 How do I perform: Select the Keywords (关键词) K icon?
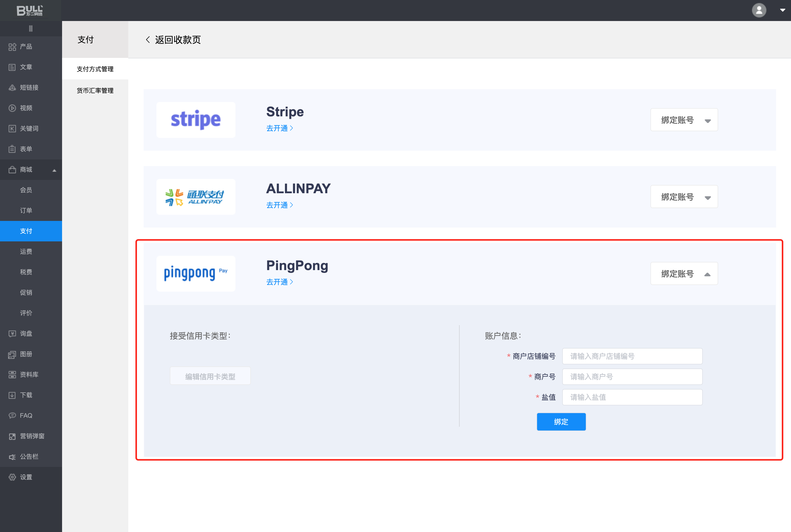tap(12, 129)
